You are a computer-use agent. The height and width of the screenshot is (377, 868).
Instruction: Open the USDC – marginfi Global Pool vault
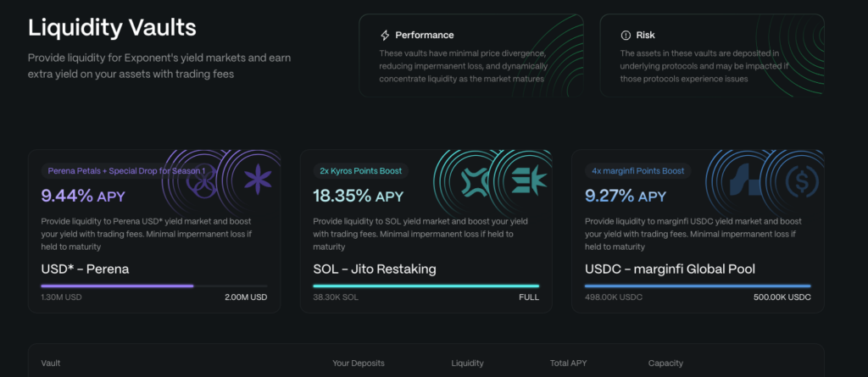click(670, 269)
